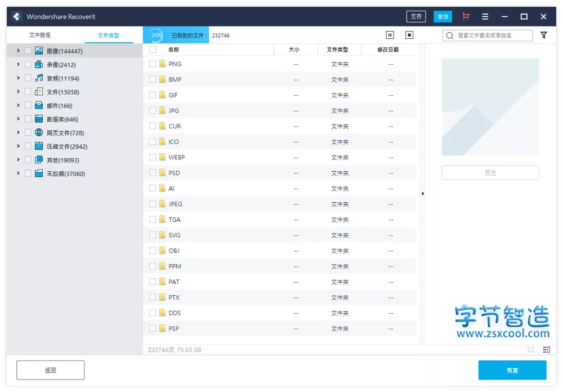Click the 支持 support button
Image resolution: width=563 pixels, height=392 pixels.
[416, 16]
